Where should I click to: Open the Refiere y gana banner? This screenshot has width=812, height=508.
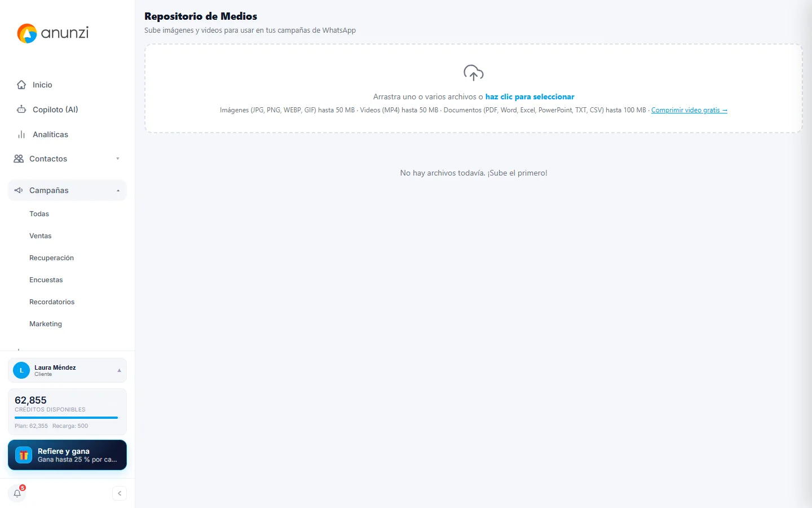[x=68, y=455]
